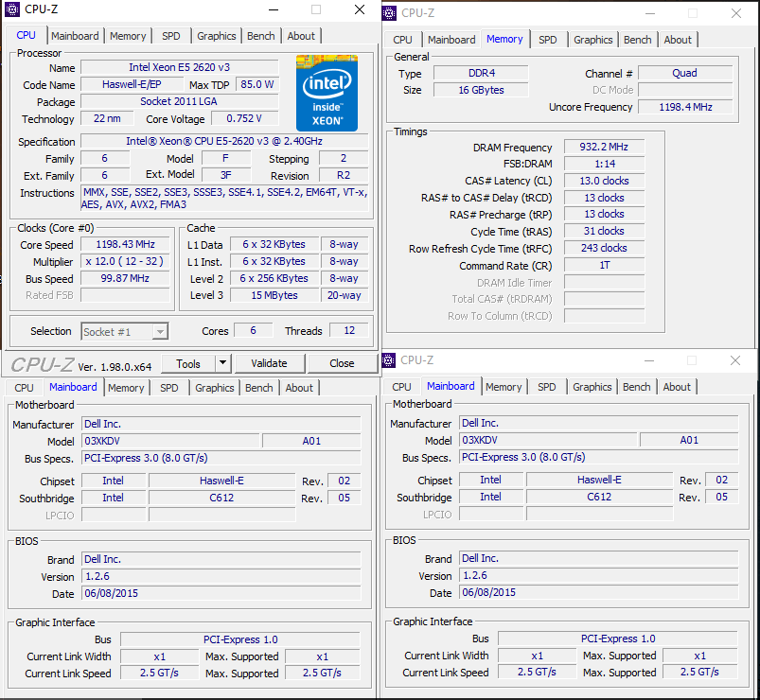760x700 pixels.
Task: Close the Memory CPU-Z window
Action: click(x=735, y=13)
